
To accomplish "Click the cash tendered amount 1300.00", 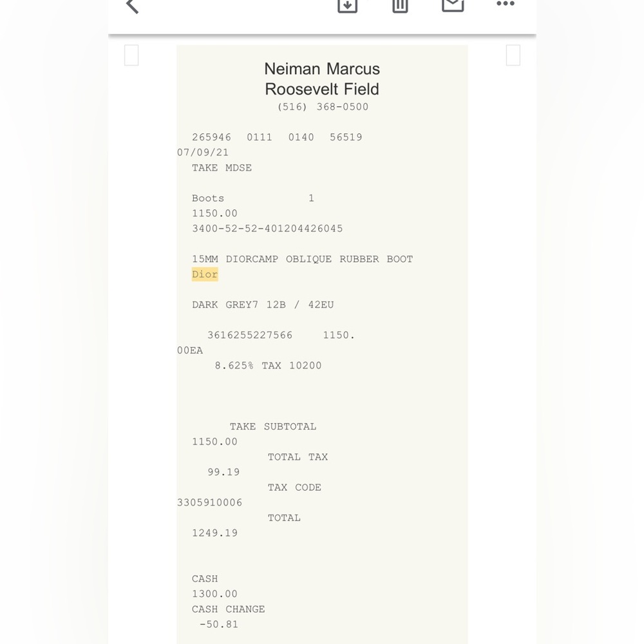I will tap(214, 594).
